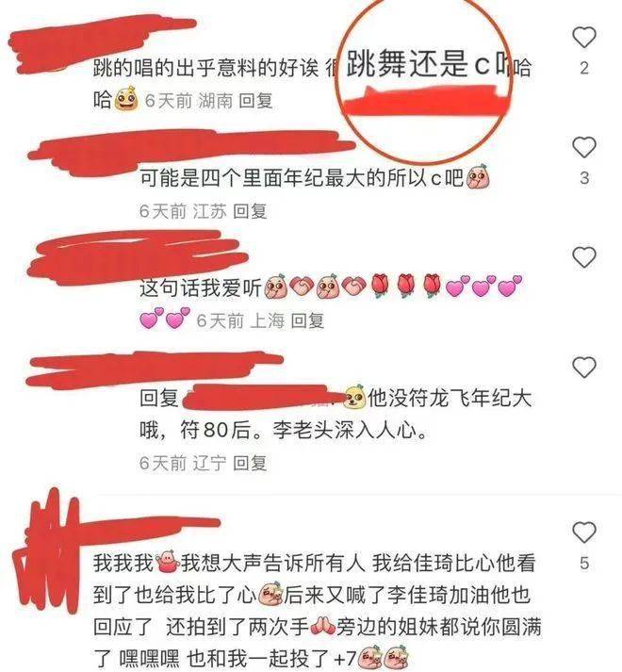
Task: Like the Liaoning reply about 符龙飞
Action: [584, 368]
